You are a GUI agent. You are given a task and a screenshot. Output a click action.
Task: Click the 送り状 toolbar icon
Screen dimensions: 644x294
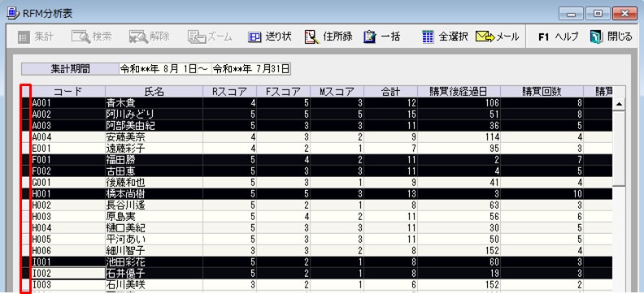click(x=255, y=37)
